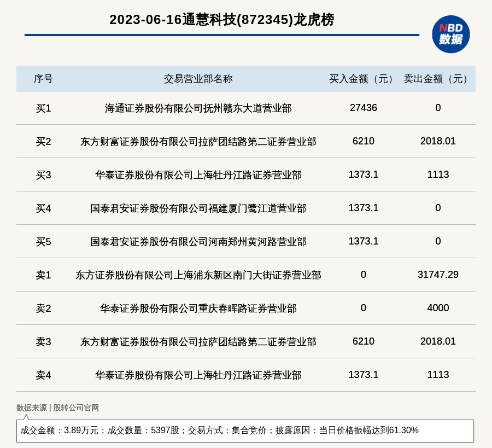Image resolution: width=492 pixels, height=448 pixels.
Task: Click 海通证券股份有限公司抚州赣东大道营业部 name
Action: (x=198, y=108)
